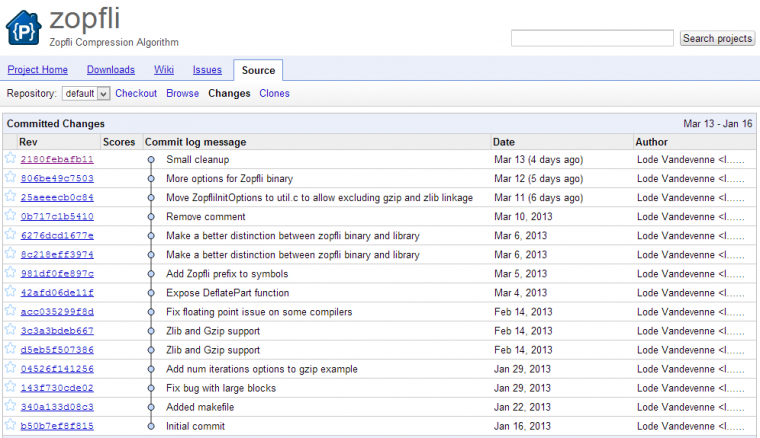Click 'Fix floating point issue on some compilers'

point(259,312)
